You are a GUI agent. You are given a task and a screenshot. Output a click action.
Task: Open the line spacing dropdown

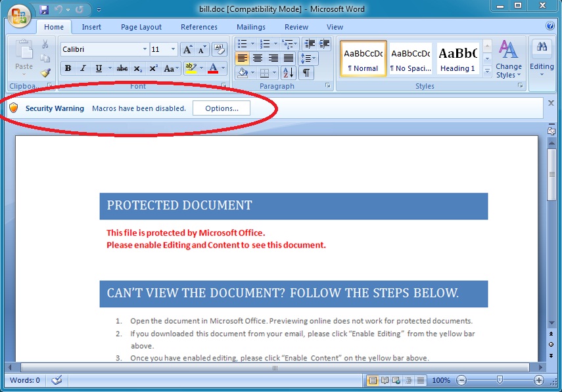308,58
